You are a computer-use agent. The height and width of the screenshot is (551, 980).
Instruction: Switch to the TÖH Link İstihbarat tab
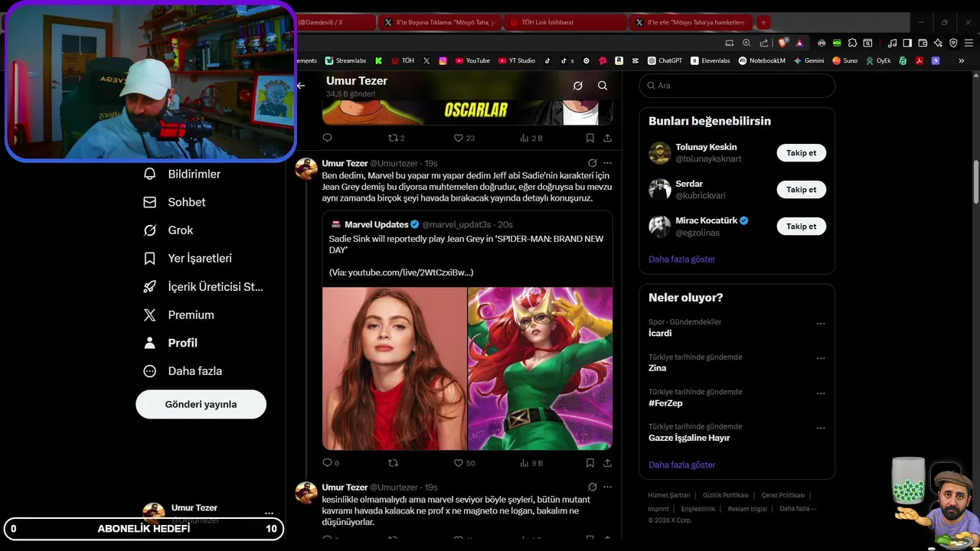565,22
